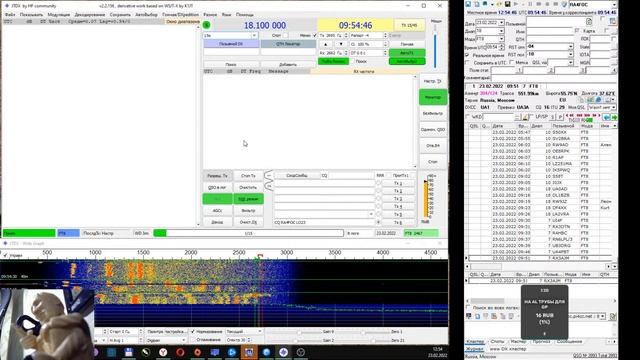This screenshot has width=640, height=360.
Task: Click the pencil edit icon near WKD field
Action: 525,117
